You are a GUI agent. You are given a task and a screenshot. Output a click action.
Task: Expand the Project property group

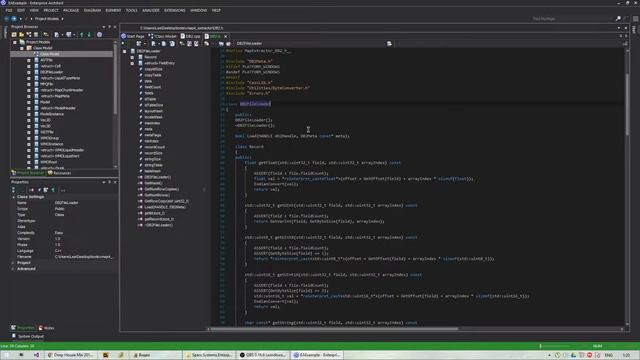coord(13,263)
